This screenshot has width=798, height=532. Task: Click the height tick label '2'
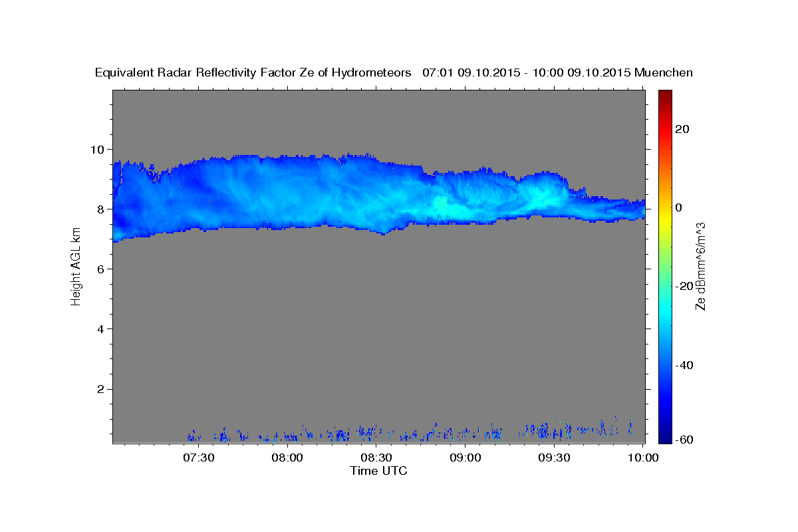click(101, 389)
